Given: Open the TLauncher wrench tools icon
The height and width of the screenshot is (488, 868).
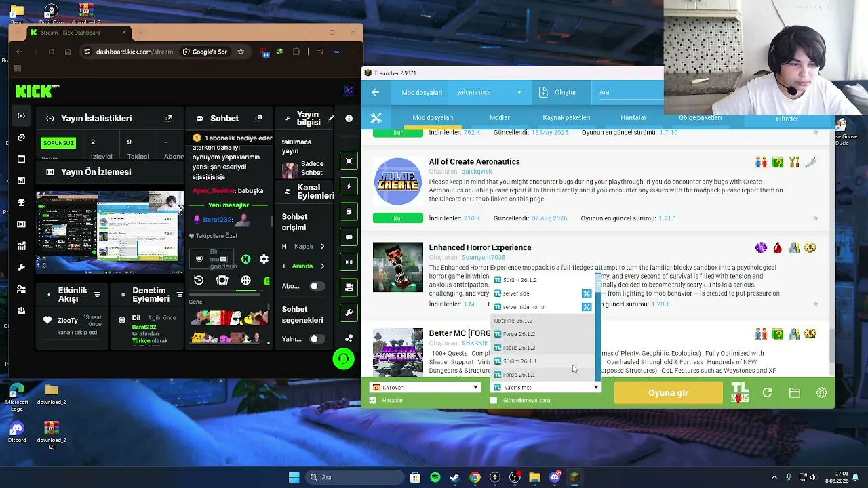Looking at the screenshot, I should pos(376,118).
